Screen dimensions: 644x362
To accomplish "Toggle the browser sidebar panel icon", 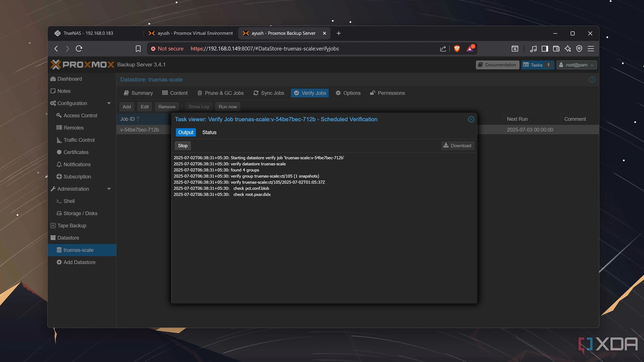I will click(545, 48).
